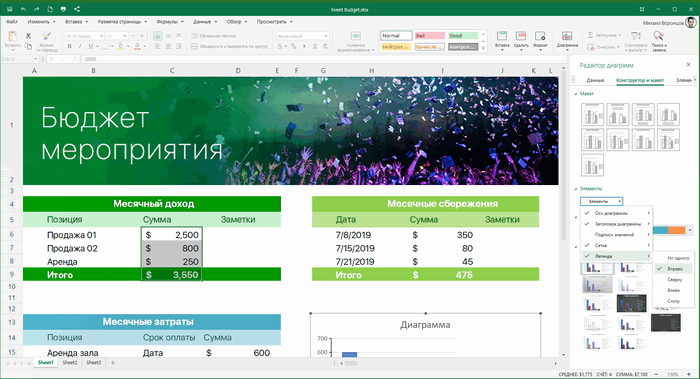Click the chart color scheme strip
The width and height of the screenshot is (700, 379).
[x=669, y=230]
